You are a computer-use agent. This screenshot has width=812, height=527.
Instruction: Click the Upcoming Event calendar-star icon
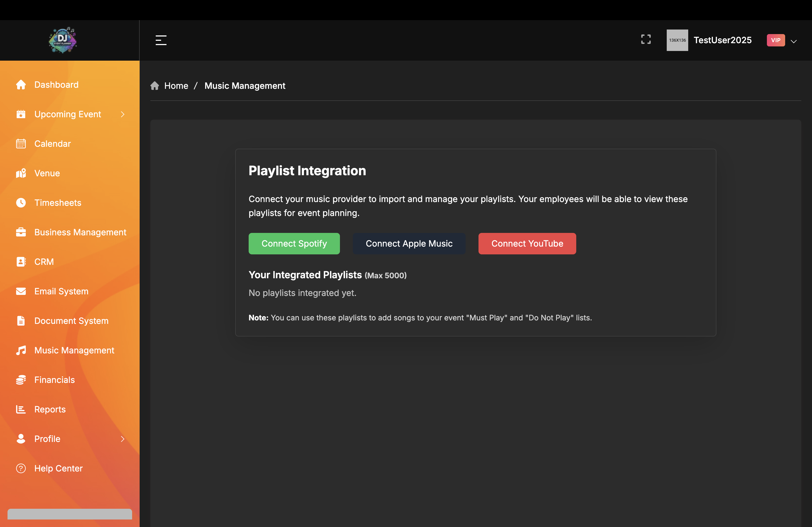[21, 114]
